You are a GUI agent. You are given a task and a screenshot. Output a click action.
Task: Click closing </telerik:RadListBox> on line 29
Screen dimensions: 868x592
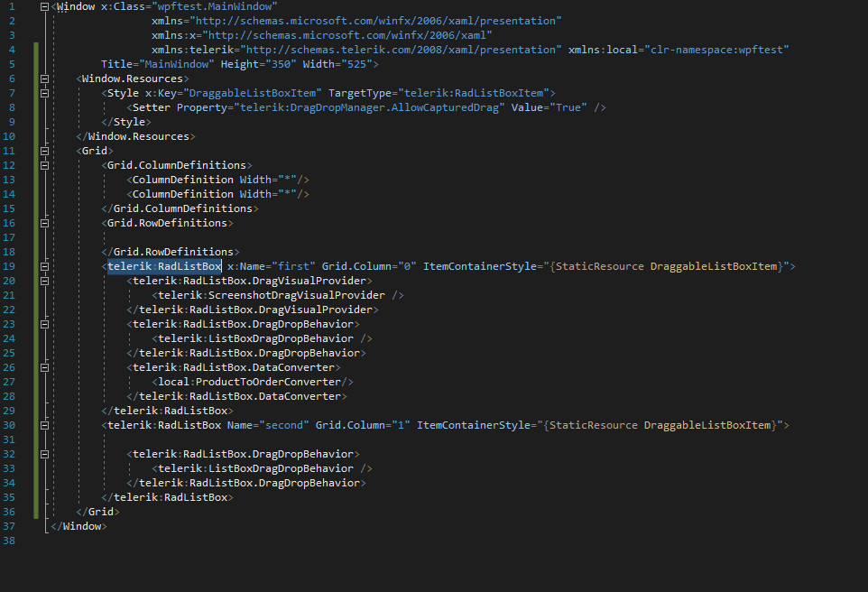pyautogui.click(x=167, y=411)
